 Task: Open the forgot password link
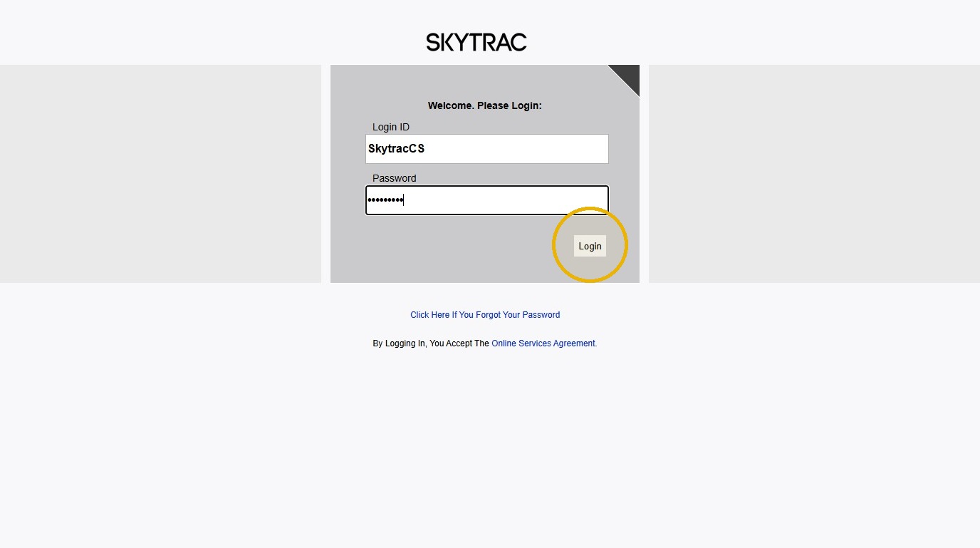click(x=485, y=315)
